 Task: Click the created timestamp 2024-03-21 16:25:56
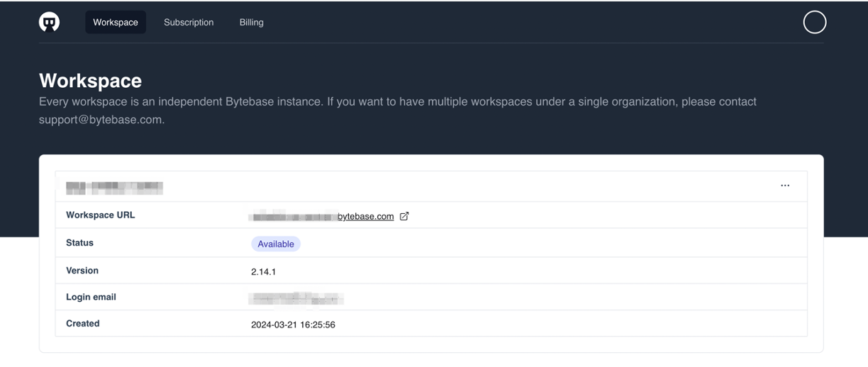click(293, 324)
